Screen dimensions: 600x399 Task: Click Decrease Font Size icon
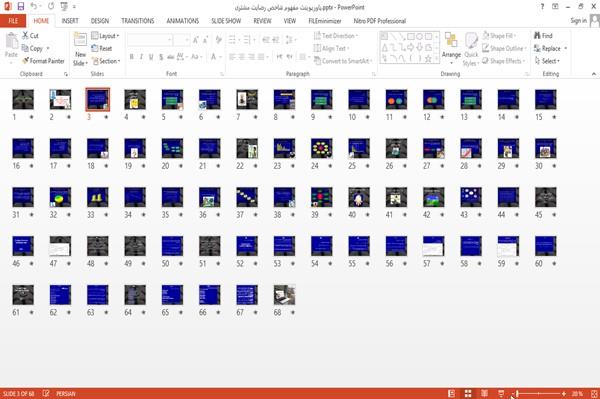pyautogui.click(x=206, y=40)
